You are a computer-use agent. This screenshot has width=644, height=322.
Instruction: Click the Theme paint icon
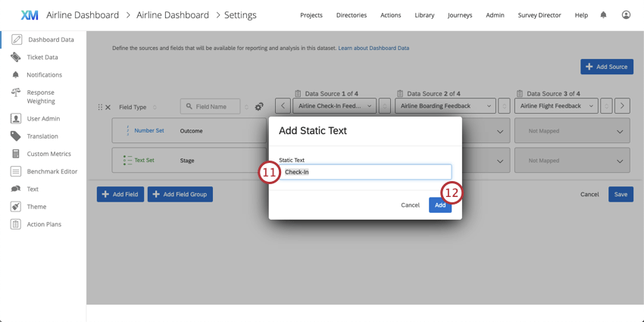16,206
